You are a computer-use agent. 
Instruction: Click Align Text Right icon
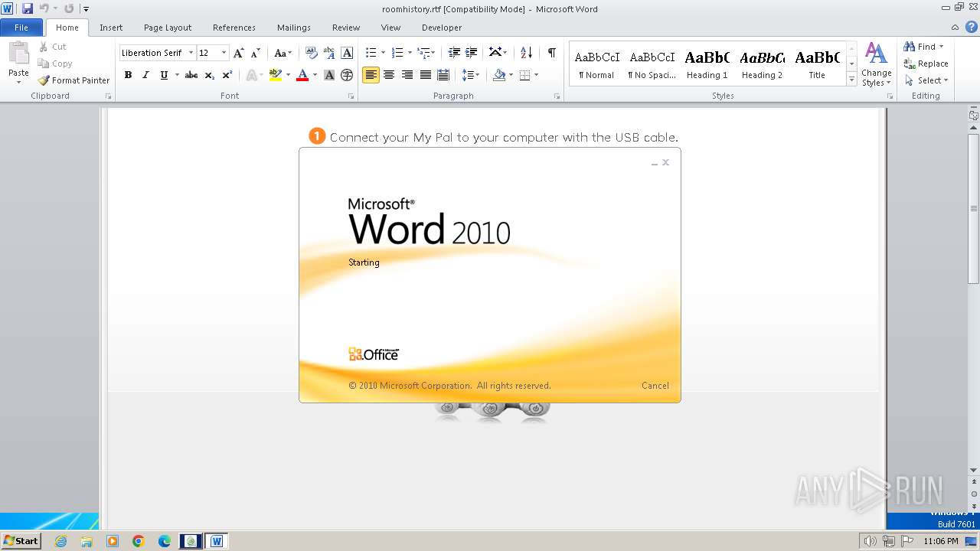(x=407, y=75)
